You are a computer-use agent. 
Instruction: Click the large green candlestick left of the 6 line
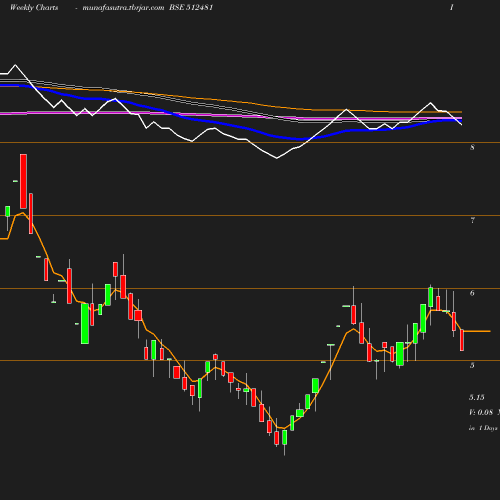click(x=85, y=323)
